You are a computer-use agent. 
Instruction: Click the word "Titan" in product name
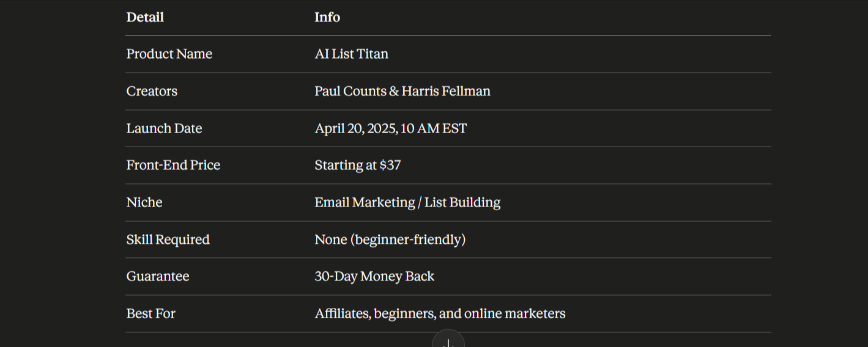[x=373, y=54]
